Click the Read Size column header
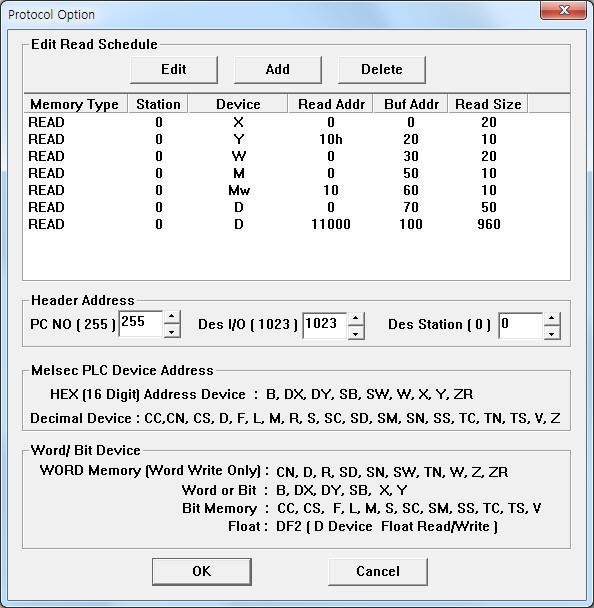Image resolution: width=594 pixels, height=608 pixels. (x=488, y=104)
